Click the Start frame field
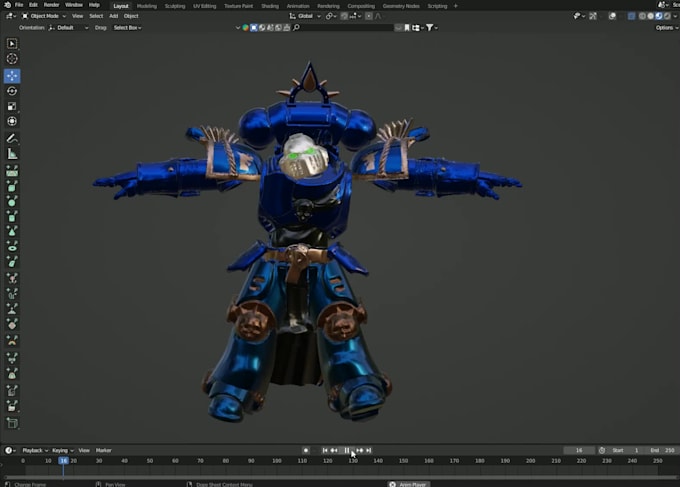 [625, 450]
